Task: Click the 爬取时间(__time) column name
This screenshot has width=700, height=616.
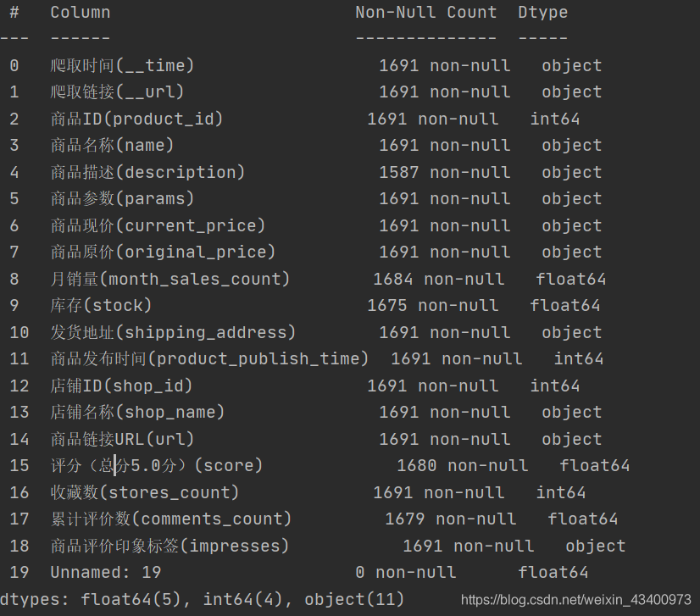Action: [122, 66]
